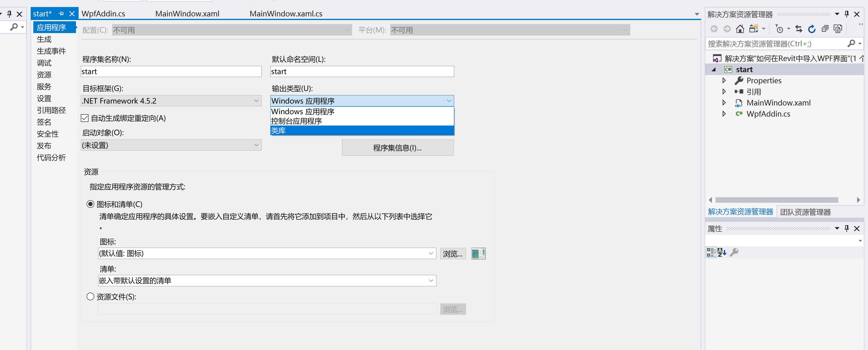Screen dimensions: 868x350
Task: Switch Properties panel to Categorized view
Action: [x=711, y=252]
